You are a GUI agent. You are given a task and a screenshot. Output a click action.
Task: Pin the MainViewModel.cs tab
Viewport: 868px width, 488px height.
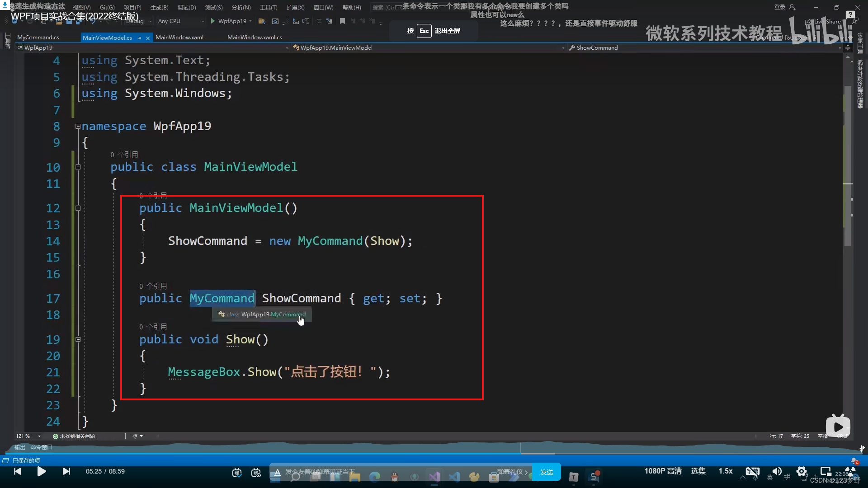click(140, 38)
